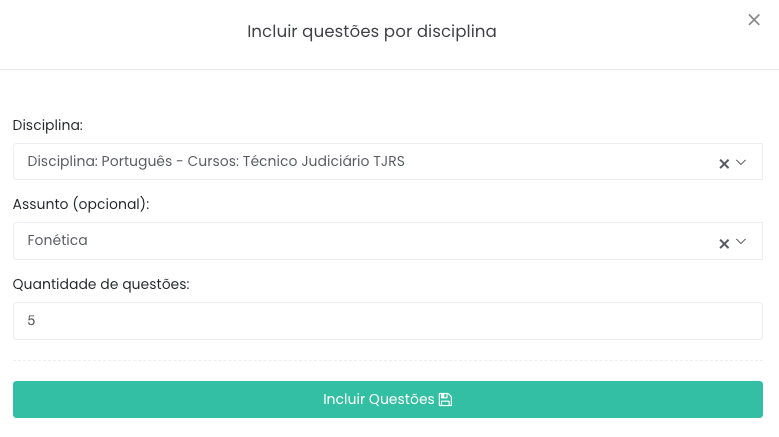Select the Fonética text in Assunto
This screenshot has height=437, width=779.
click(58, 241)
